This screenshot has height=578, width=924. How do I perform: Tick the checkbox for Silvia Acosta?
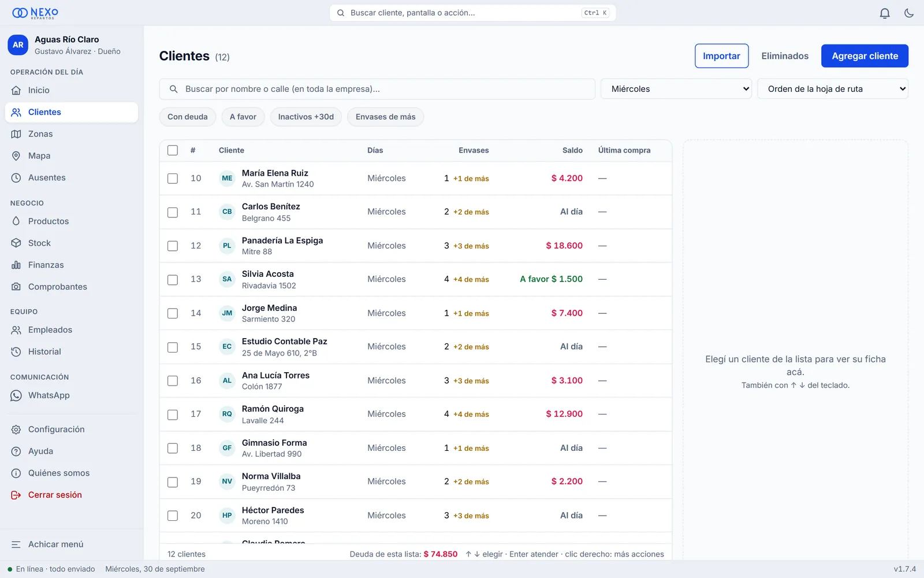pyautogui.click(x=173, y=280)
